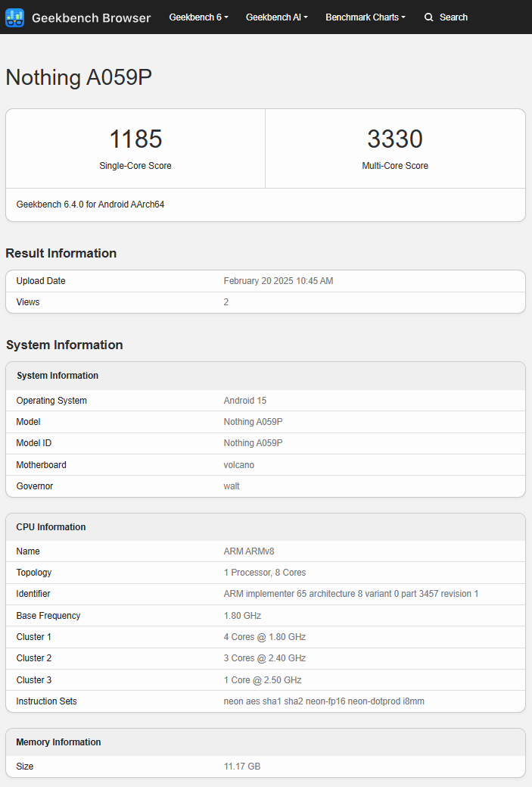This screenshot has width=532, height=787.
Task: Click the Search menu item
Action: pyautogui.click(x=453, y=17)
